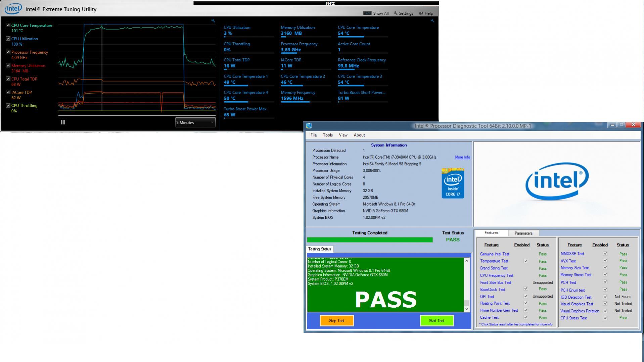Image resolution: width=644 pixels, height=362 pixels.
Task: Click the up arrow of the testing log scrollbar
Action: point(467,261)
